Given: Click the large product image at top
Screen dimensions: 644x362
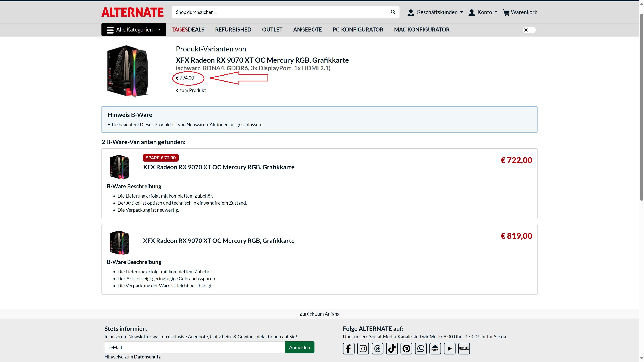Looking at the screenshot, I should click(127, 71).
